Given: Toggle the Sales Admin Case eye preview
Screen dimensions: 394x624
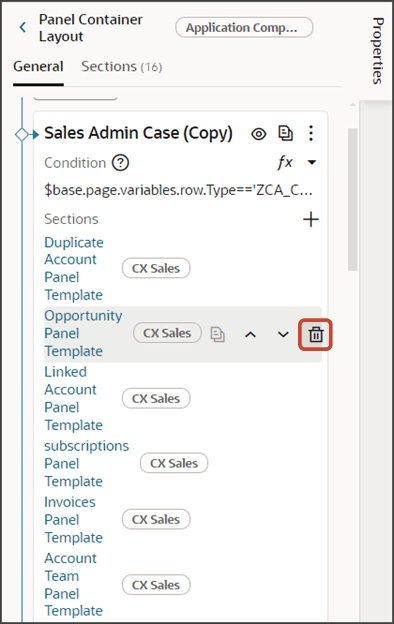Looking at the screenshot, I should pos(259,134).
